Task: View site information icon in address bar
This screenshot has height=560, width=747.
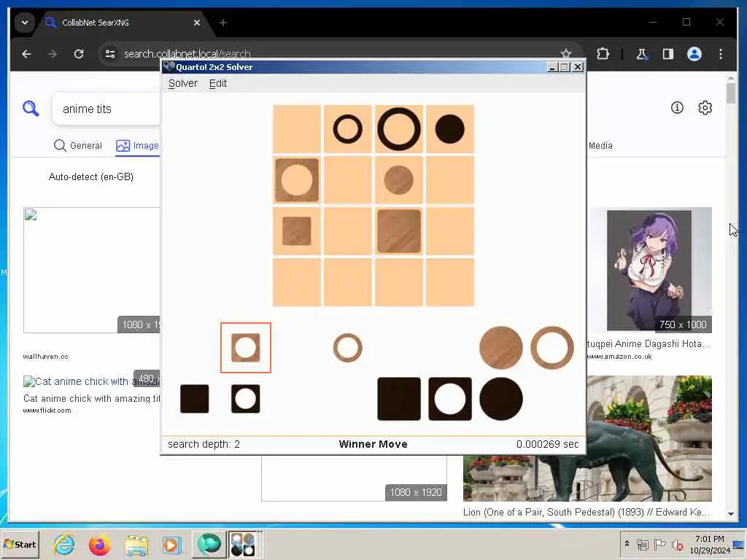Action: pos(110,54)
